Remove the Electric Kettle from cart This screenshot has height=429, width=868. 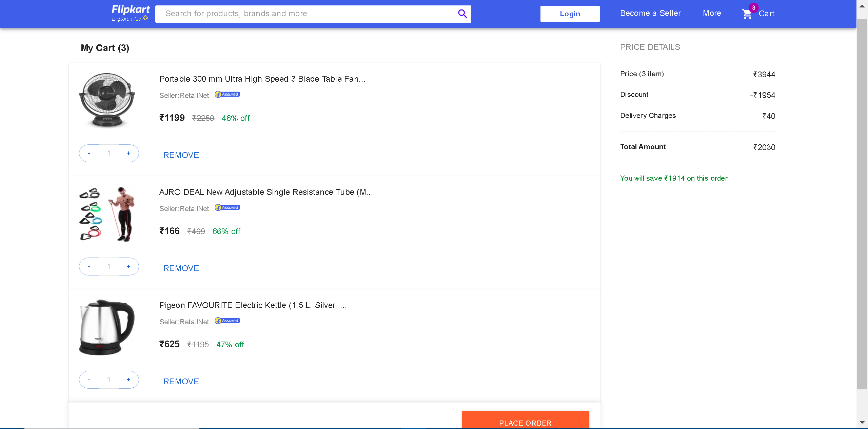[181, 382]
